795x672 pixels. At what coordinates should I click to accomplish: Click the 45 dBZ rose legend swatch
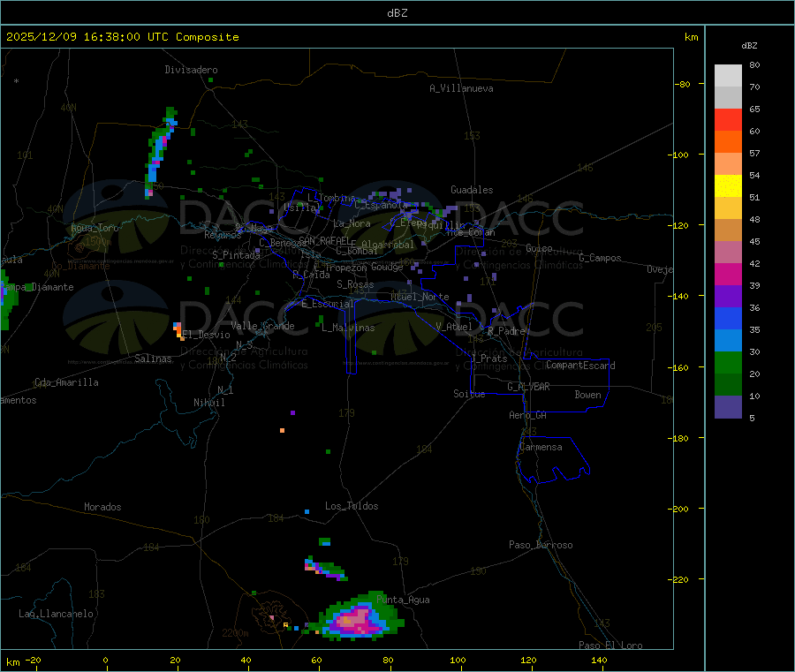pyautogui.click(x=728, y=253)
